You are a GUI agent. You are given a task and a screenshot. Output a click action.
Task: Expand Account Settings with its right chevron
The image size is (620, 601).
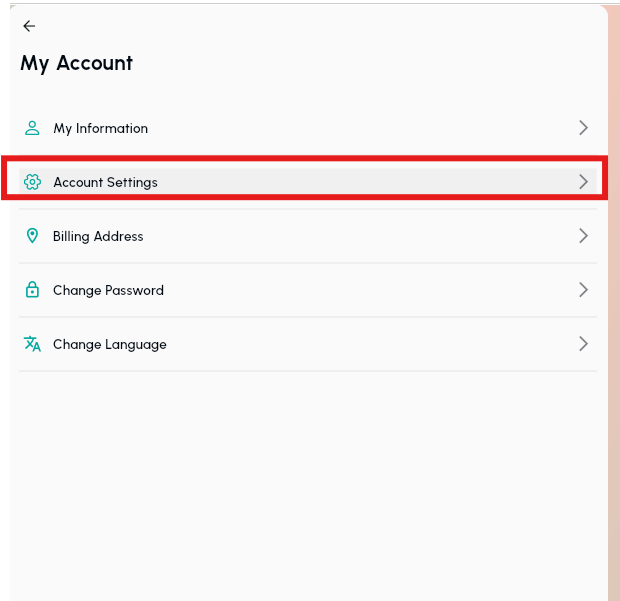point(584,182)
